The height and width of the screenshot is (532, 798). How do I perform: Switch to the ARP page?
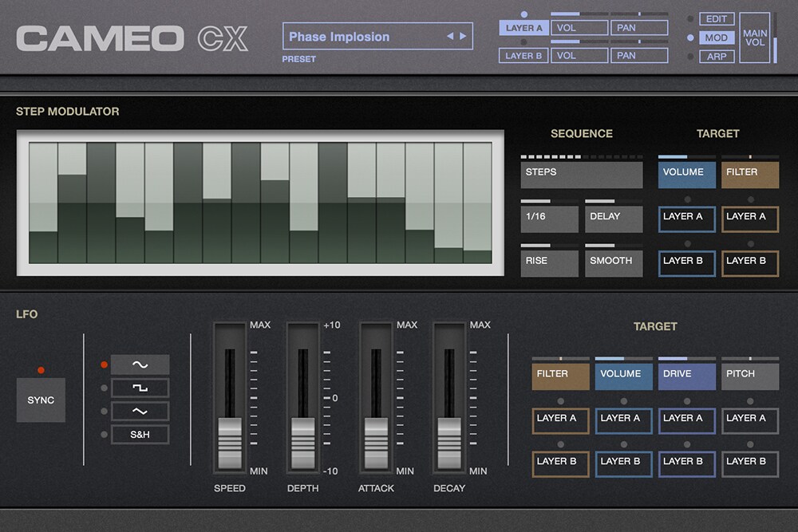click(x=716, y=57)
